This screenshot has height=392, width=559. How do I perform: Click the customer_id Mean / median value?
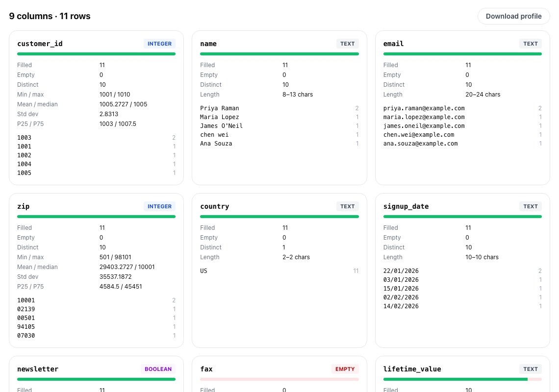124,104
